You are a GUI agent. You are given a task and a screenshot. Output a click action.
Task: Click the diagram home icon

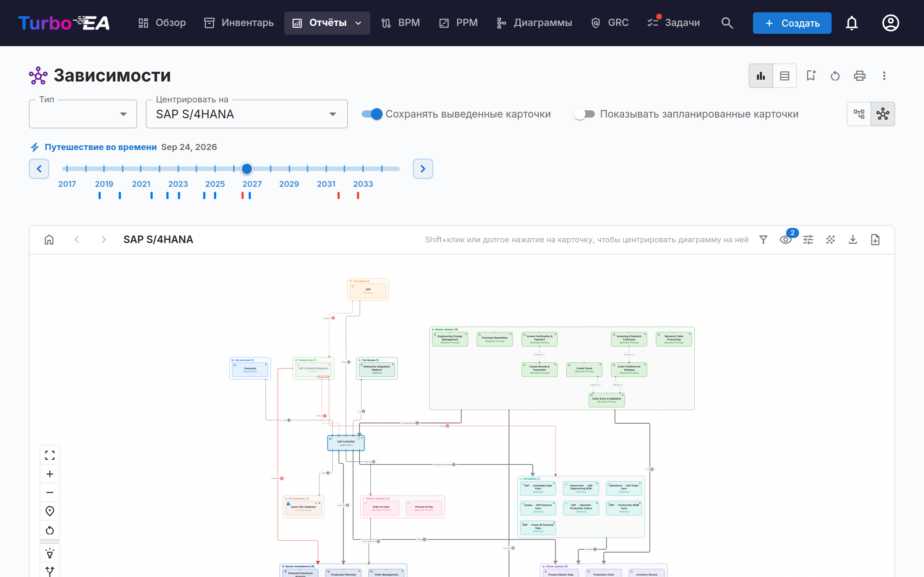click(x=49, y=240)
